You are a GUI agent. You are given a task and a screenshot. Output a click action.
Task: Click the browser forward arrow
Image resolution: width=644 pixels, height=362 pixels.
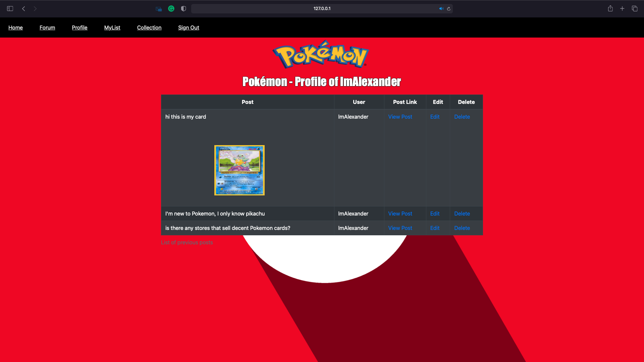pyautogui.click(x=35, y=9)
